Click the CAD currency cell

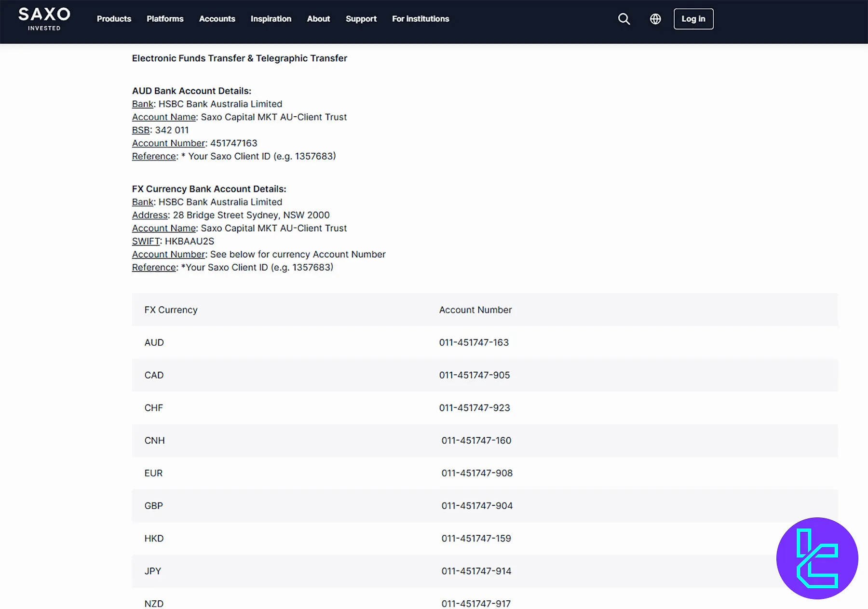(154, 375)
